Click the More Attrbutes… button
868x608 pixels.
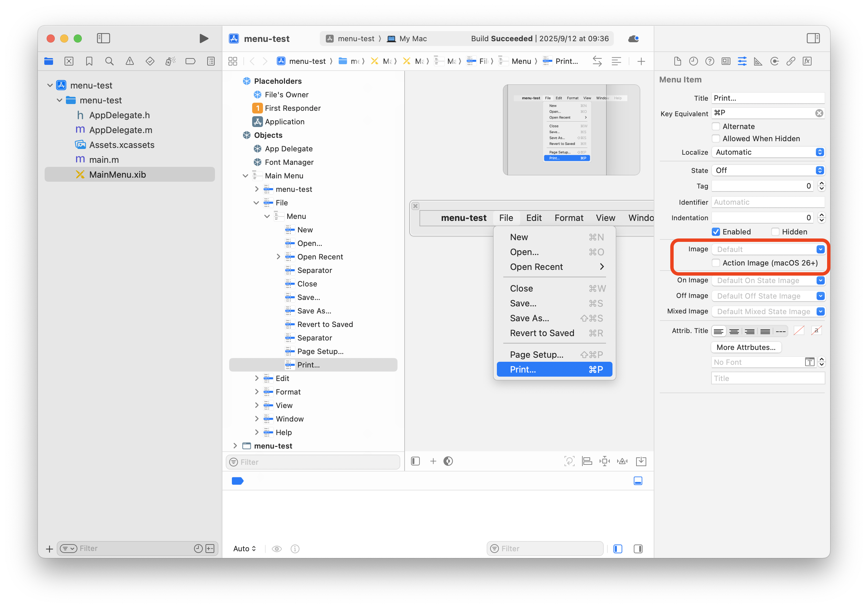tap(746, 347)
